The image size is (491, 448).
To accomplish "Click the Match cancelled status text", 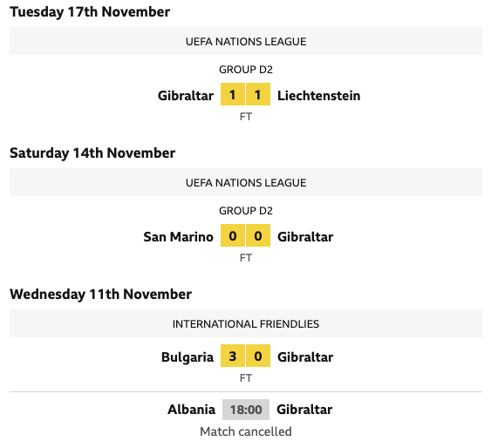I will click(246, 431).
